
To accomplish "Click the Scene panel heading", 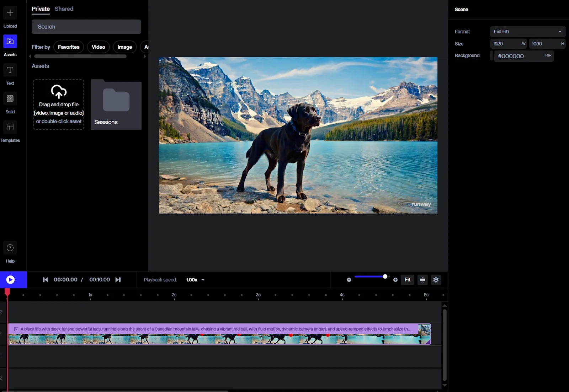I will (x=461, y=10).
